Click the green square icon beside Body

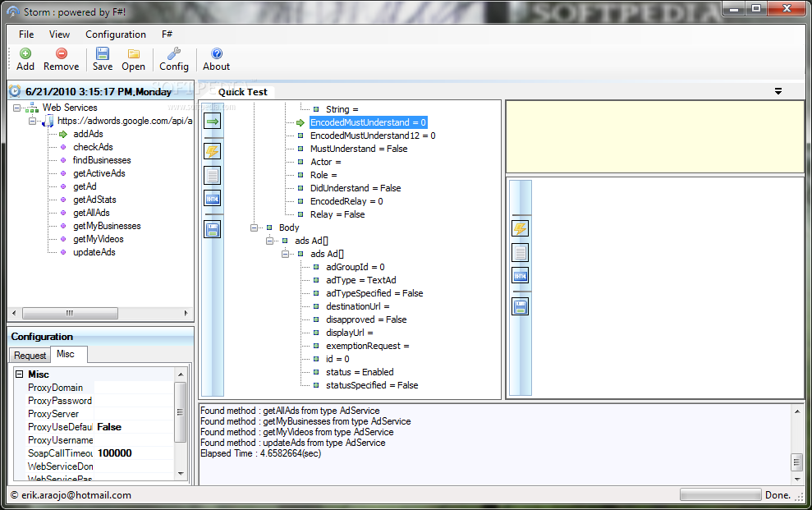[269, 227]
